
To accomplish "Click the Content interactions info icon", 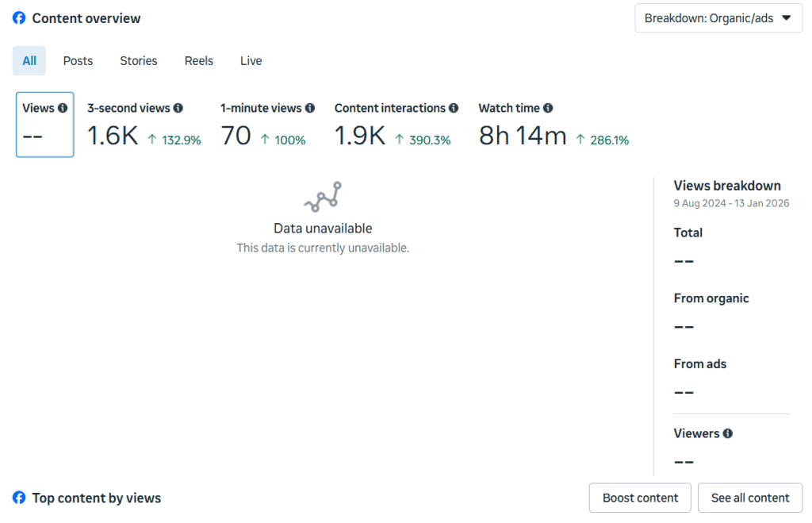I will pos(454,108).
